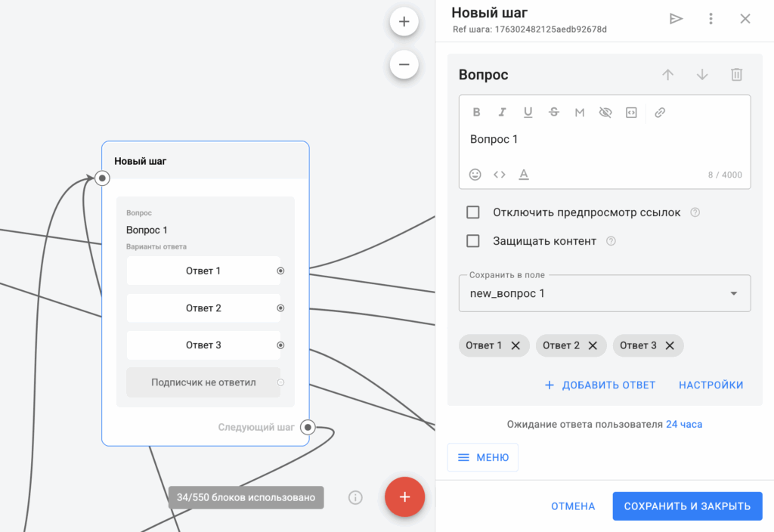Delete the Вопрос block with trash icon

click(x=736, y=75)
